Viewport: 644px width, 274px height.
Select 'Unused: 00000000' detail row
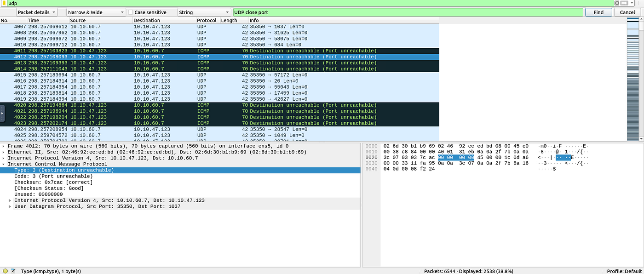tap(180, 194)
